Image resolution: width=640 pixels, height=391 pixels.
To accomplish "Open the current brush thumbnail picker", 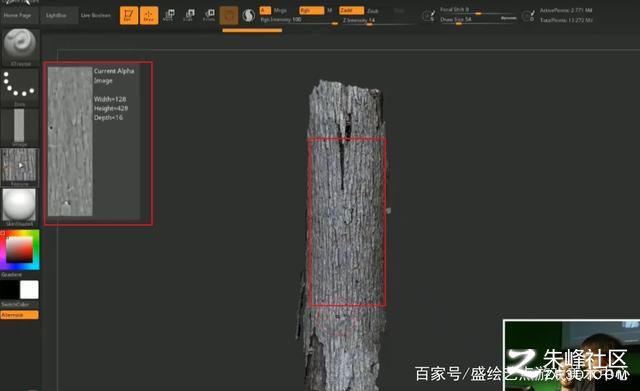I will 20,47.
